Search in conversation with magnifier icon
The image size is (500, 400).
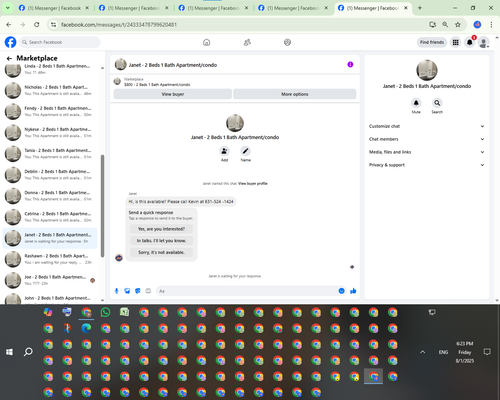[437, 103]
